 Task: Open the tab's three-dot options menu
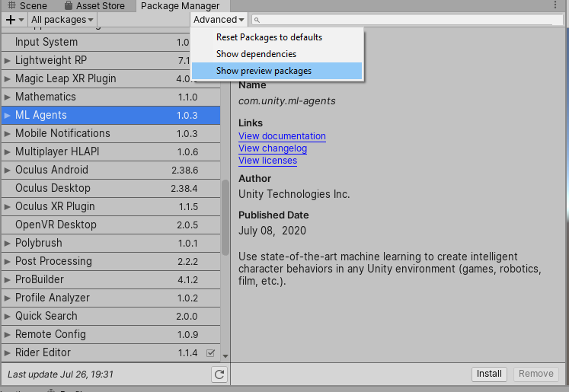(555, 5)
